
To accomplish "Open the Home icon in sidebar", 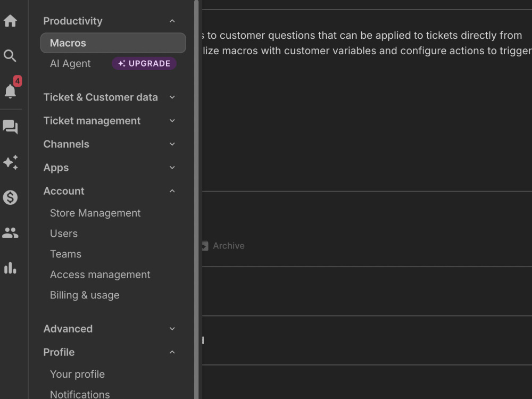I will pos(10,21).
